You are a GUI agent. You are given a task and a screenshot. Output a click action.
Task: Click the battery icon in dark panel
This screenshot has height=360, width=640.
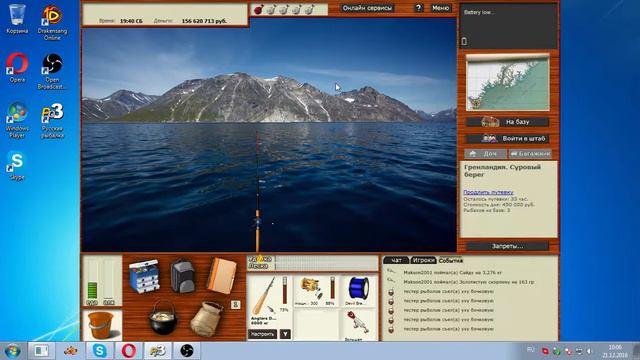464,41
